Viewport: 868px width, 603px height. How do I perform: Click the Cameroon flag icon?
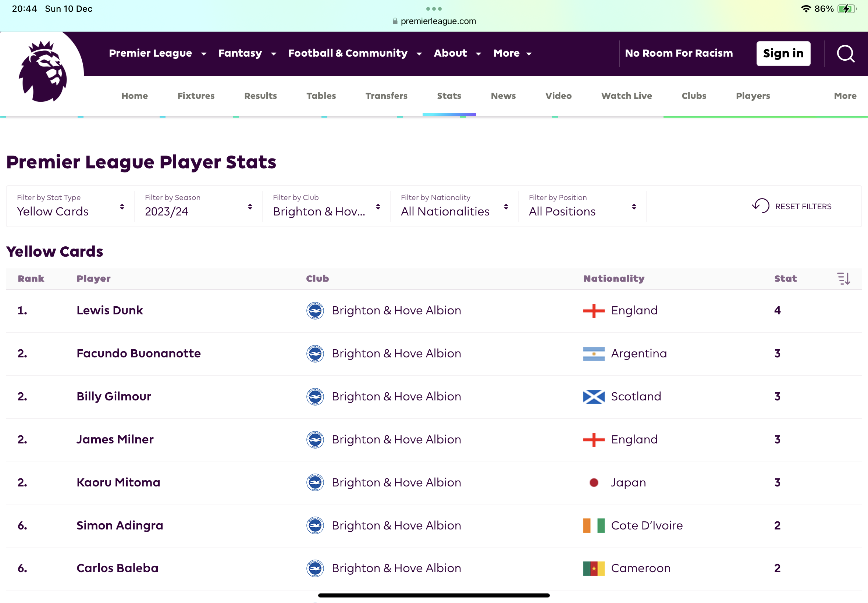tap(594, 568)
